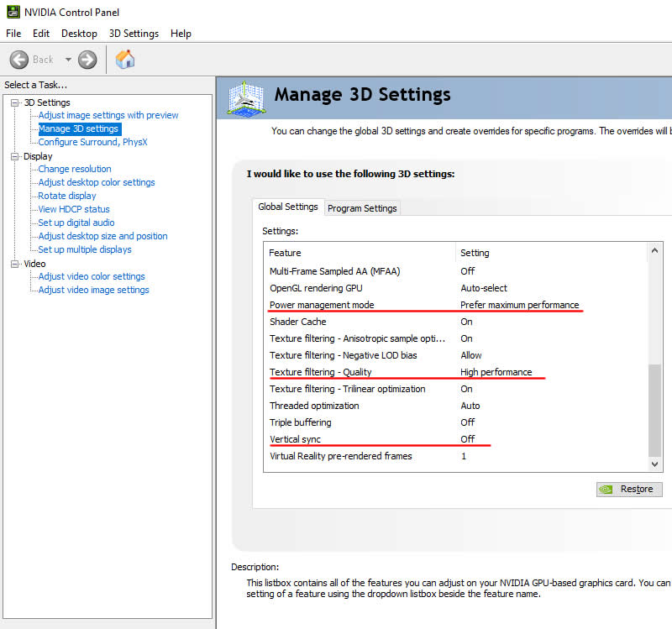Screen dimensions: 672x629
Task: Switch to the Global Settings tab
Action: (x=288, y=207)
